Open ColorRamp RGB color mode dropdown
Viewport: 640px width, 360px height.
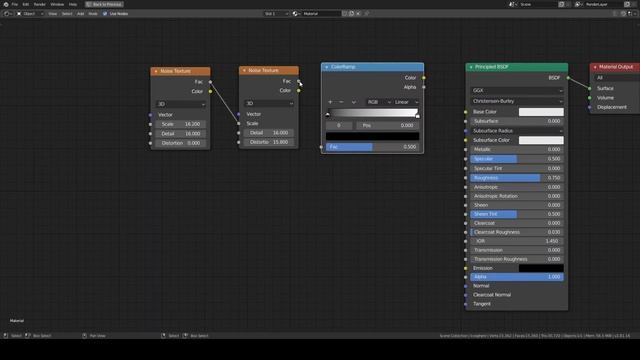point(378,102)
